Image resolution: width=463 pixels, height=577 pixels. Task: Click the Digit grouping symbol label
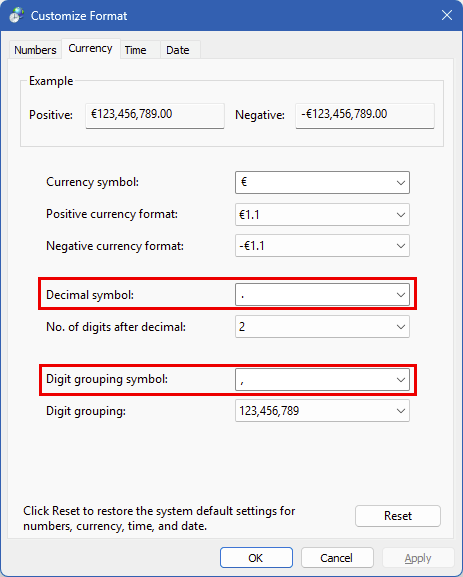[x=107, y=379]
